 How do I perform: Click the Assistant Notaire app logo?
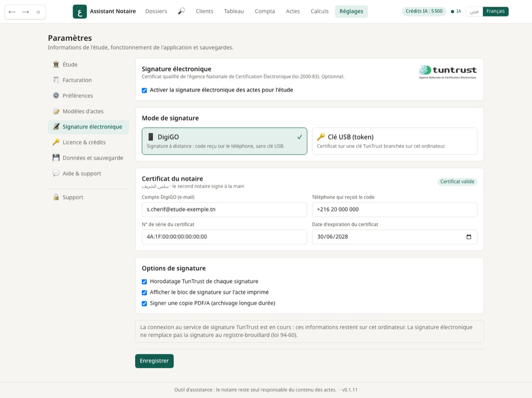click(x=80, y=12)
